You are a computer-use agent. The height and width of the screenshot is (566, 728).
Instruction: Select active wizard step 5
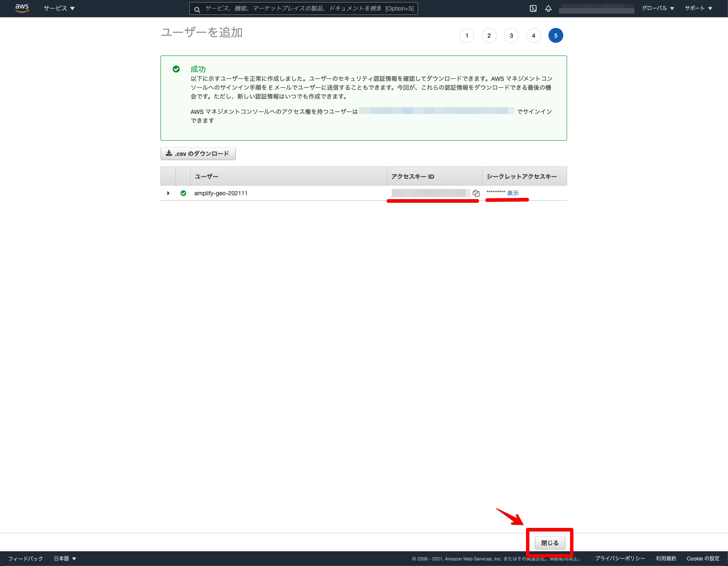coord(556,36)
